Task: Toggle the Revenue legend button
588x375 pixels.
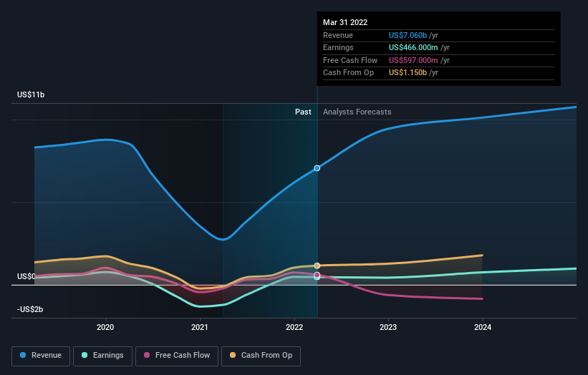Action: (x=41, y=356)
